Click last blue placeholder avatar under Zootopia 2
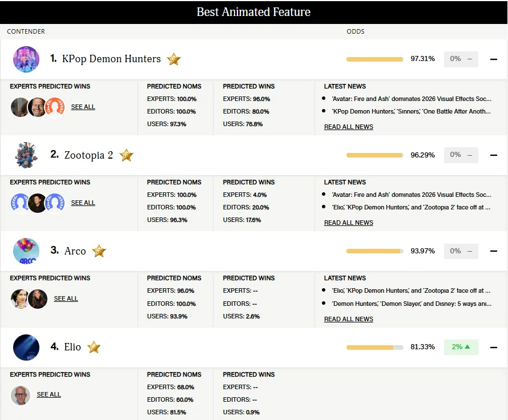This screenshot has width=508, height=420. pyautogui.click(x=55, y=203)
